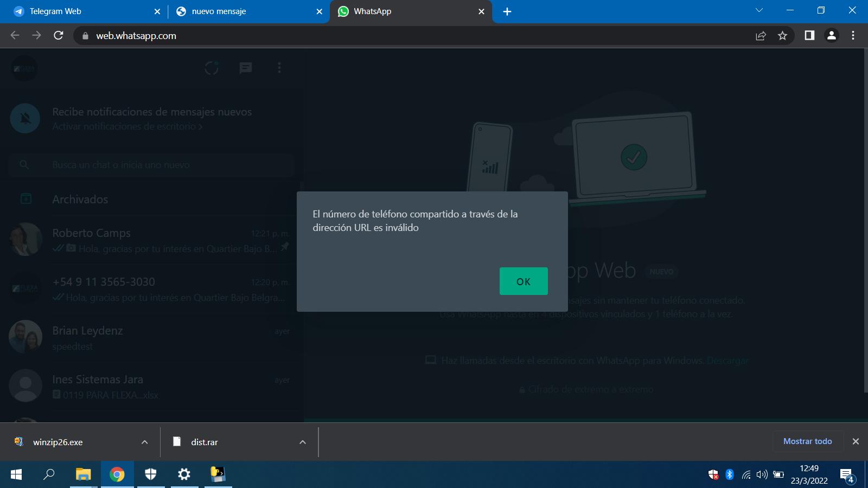The image size is (868, 488).
Task: Open chat +54 9 11 3565-3030
Action: click(152, 288)
